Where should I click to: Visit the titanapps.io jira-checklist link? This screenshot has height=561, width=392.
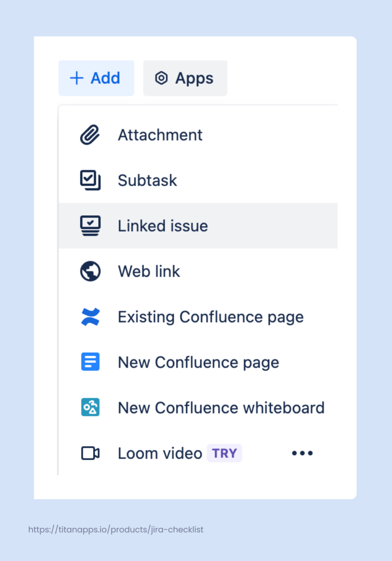coord(116,529)
